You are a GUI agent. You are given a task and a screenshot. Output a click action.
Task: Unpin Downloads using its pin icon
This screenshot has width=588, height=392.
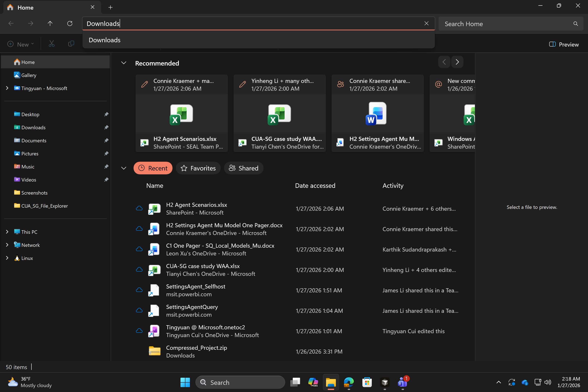click(x=106, y=127)
